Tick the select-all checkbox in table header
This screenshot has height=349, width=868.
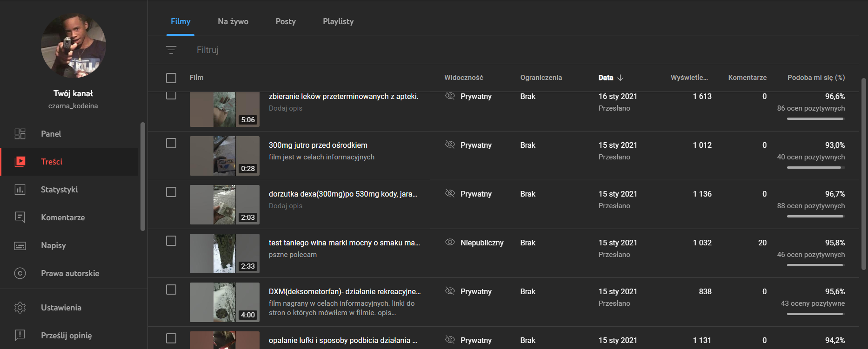[x=171, y=78]
